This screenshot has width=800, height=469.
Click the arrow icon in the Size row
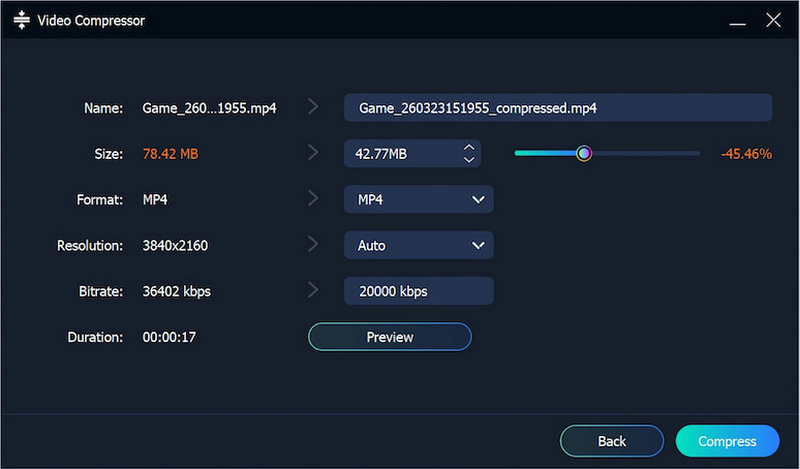(x=313, y=153)
